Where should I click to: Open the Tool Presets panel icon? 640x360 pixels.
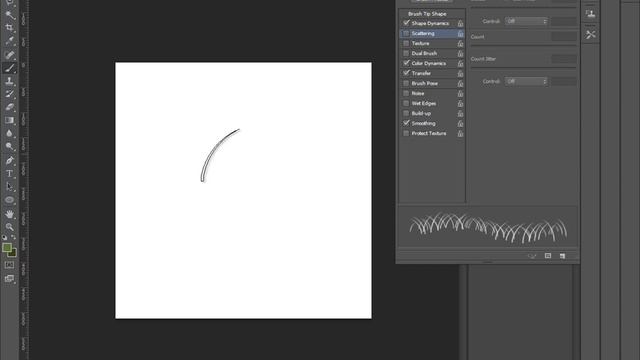590,35
